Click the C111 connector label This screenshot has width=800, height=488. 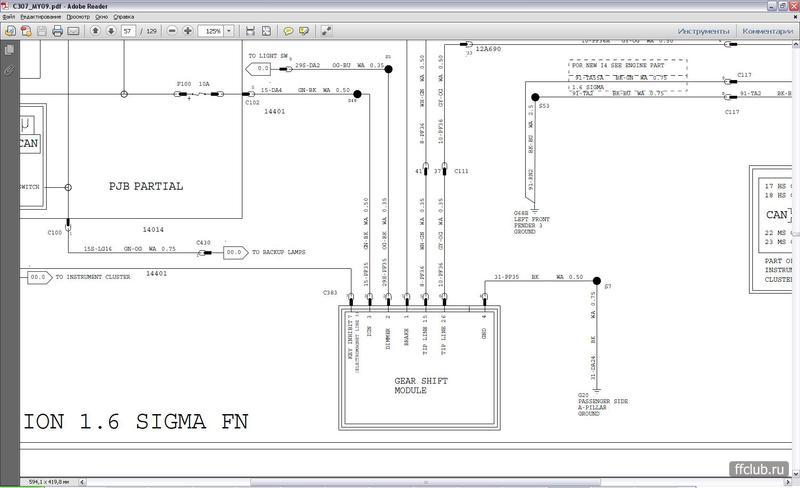[461, 171]
